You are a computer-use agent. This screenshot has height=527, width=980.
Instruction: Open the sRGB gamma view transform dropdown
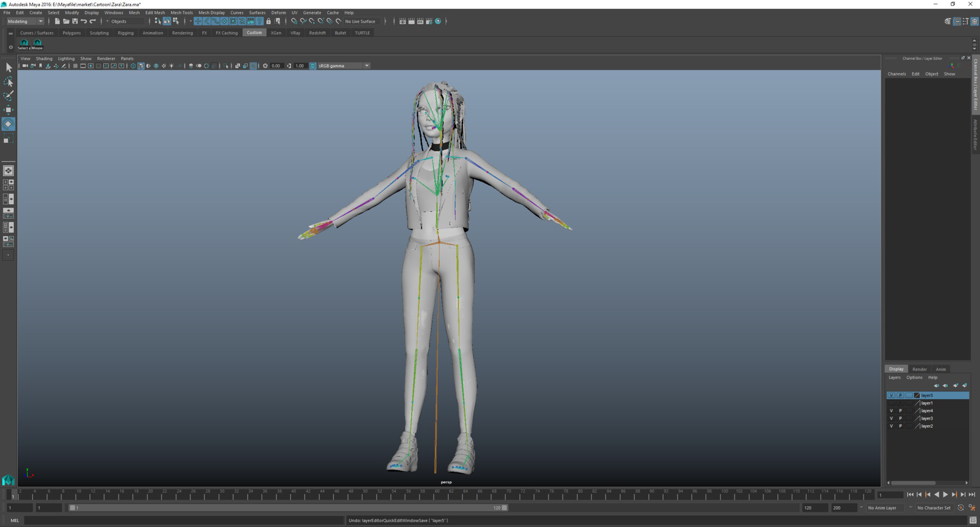(x=344, y=66)
